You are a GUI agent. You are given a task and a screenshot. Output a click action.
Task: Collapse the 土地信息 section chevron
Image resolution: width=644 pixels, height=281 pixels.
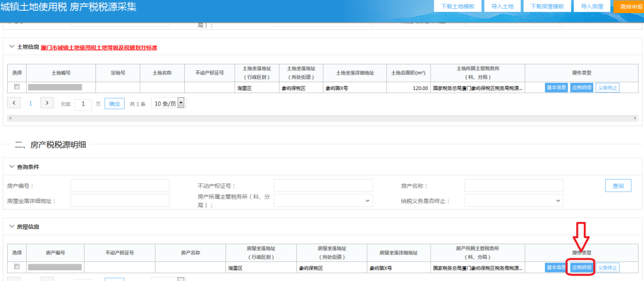pos(11,47)
